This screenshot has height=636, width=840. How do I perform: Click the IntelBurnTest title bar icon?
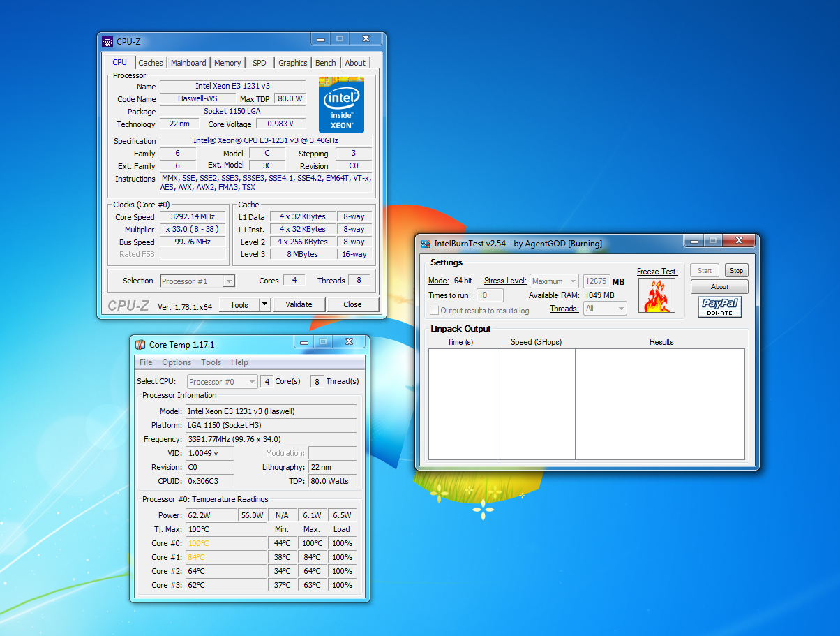426,244
